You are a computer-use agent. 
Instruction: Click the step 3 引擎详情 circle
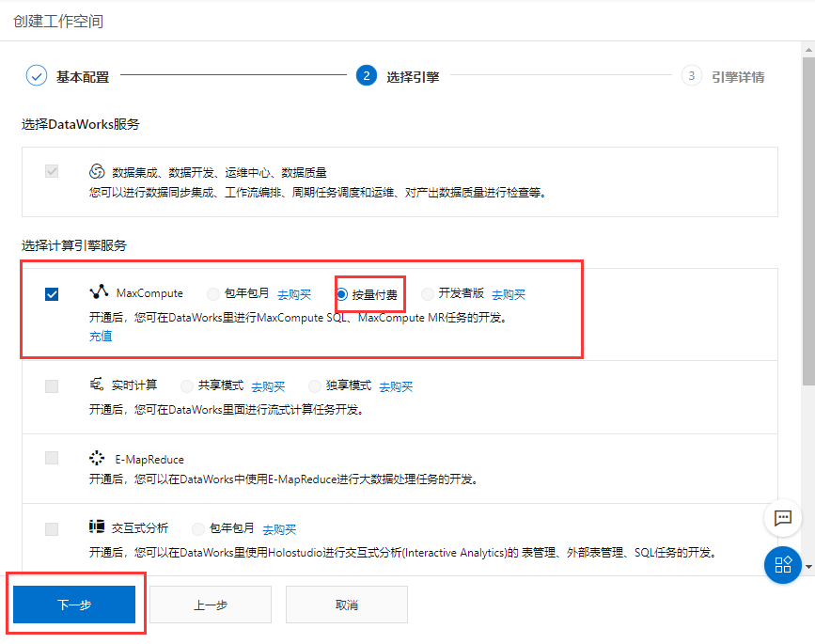(x=691, y=76)
